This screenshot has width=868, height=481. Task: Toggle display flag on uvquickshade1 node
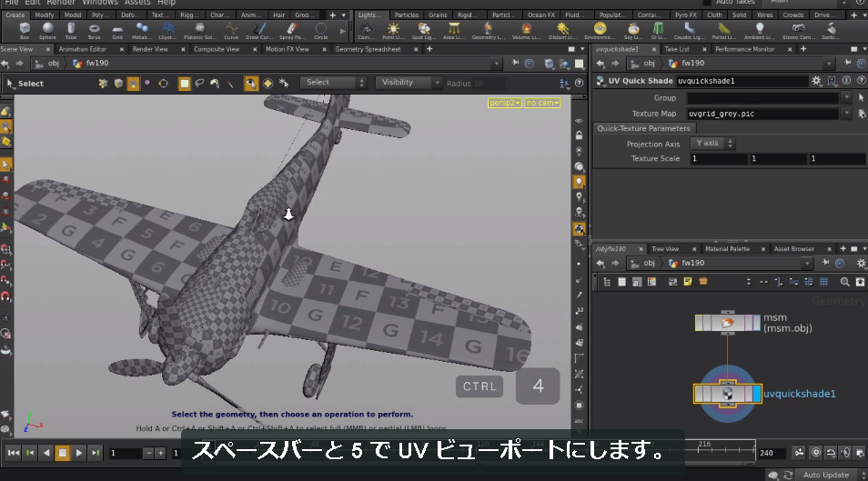[x=757, y=394]
